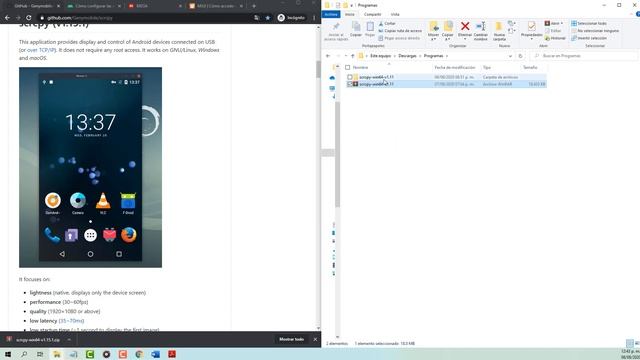The height and width of the screenshot is (360, 640).
Task: Pin folder with Anclar al acceso rápido
Action: coord(336,31)
